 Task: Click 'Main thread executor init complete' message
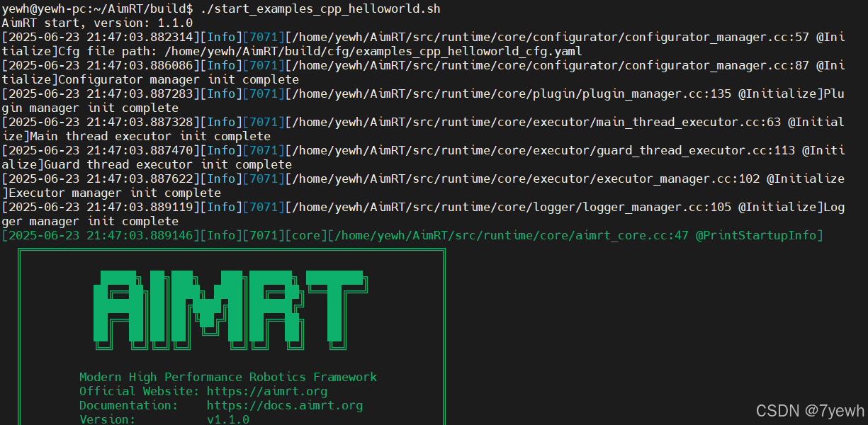[x=150, y=136]
